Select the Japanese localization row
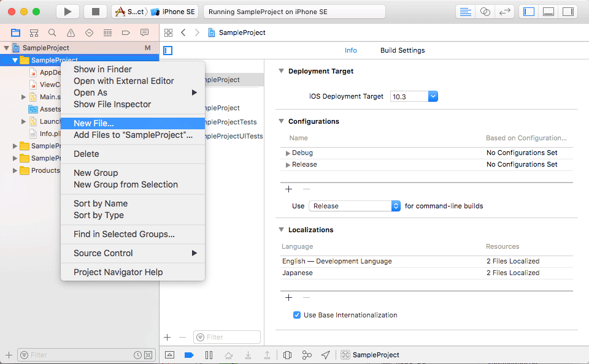589x364 pixels. [426, 273]
